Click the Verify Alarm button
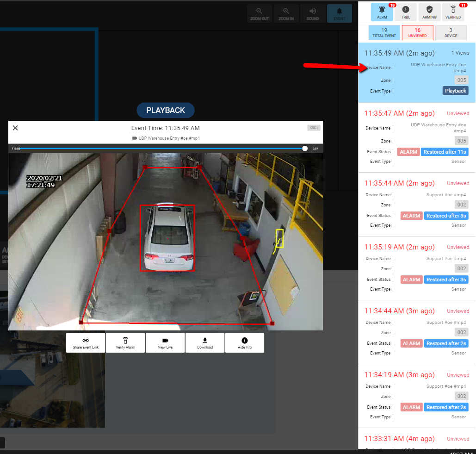 125,343
